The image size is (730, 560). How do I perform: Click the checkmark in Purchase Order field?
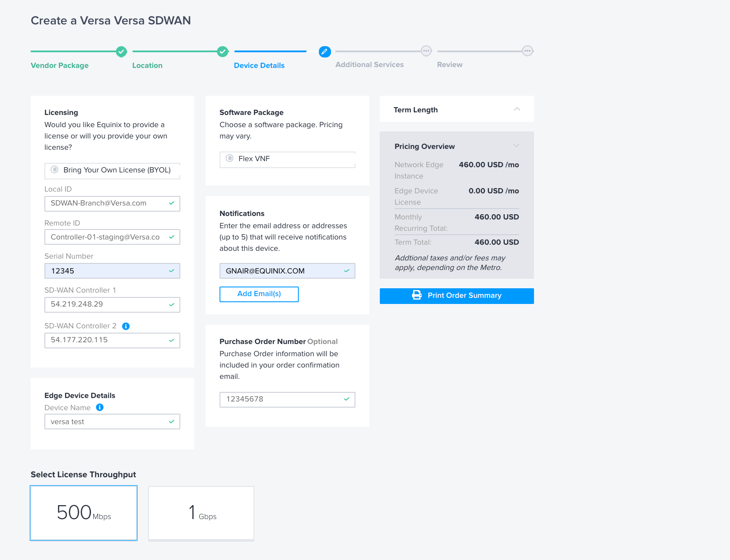click(x=347, y=399)
